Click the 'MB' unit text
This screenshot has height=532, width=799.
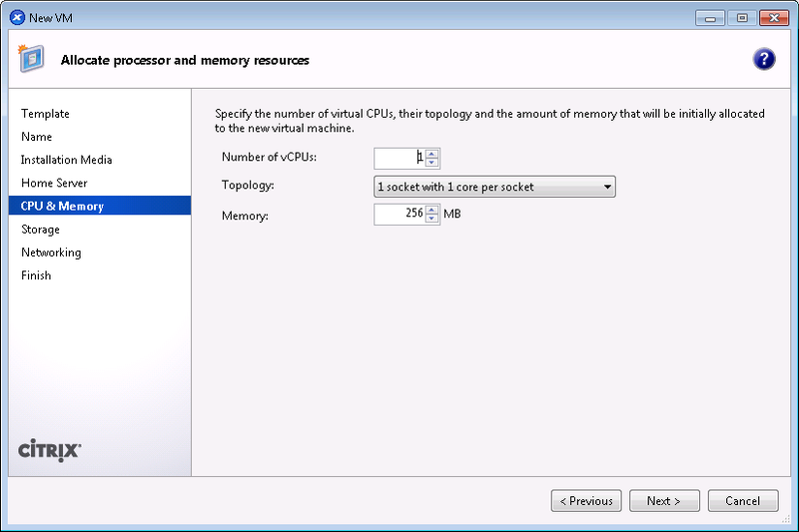(x=452, y=214)
